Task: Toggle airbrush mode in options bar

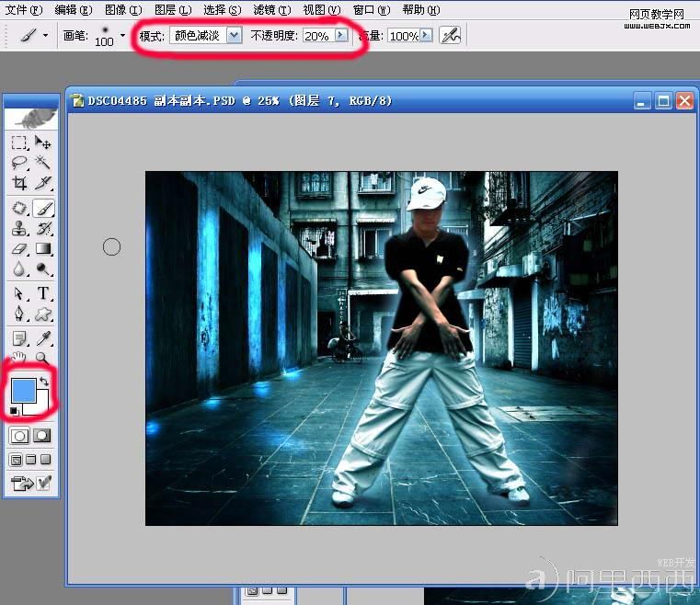Action: (x=449, y=36)
